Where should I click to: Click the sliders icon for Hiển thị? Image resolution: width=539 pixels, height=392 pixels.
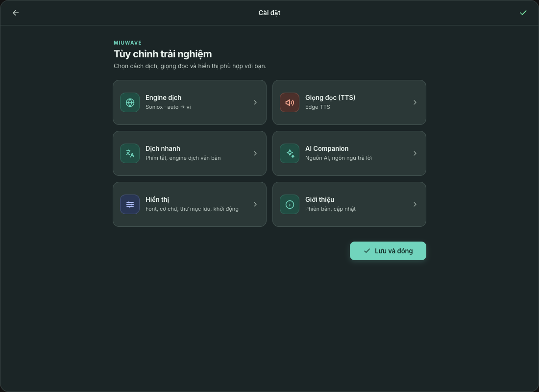(x=130, y=204)
